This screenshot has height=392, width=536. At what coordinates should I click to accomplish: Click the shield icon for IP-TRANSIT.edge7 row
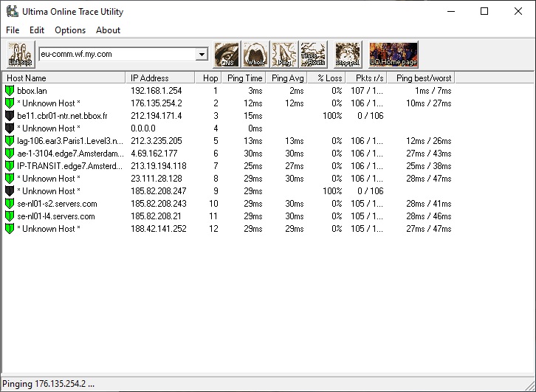10,166
